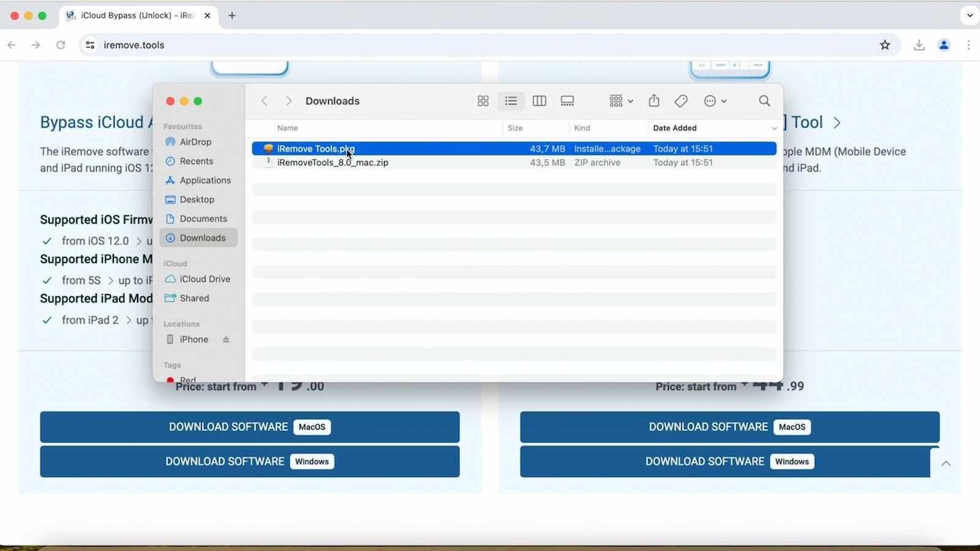Click right Download Software MacOS button
The width and height of the screenshot is (980, 551).
click(729, 427)
